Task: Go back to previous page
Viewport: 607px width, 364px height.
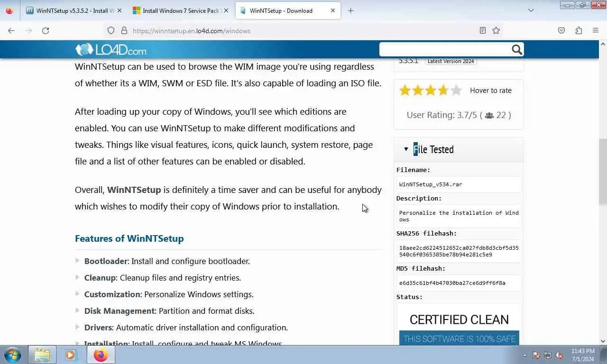Action: click(11, 30)
